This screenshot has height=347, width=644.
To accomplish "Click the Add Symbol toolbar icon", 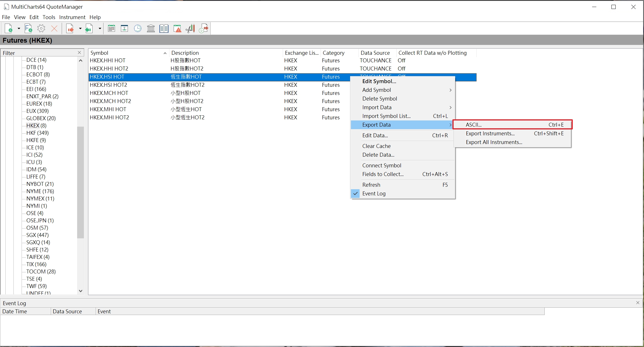I will point(9,28).
